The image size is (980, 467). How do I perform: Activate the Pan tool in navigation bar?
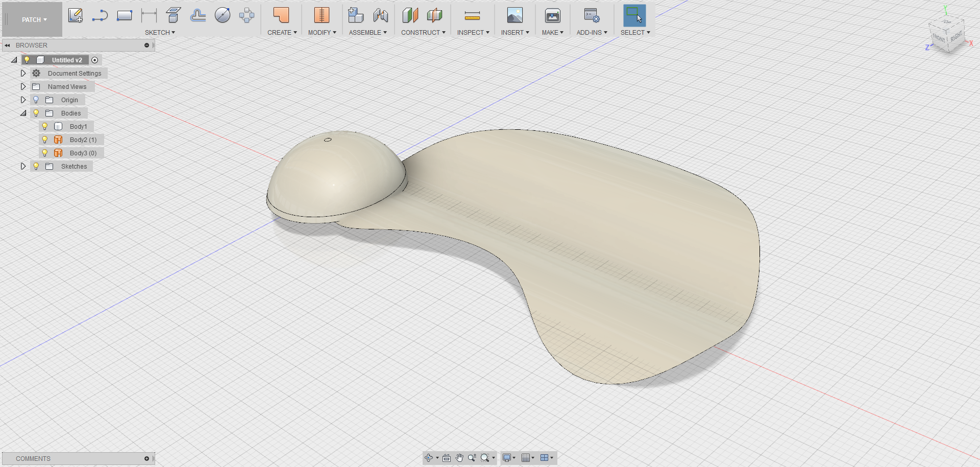pyautogui.click(x=458, y=458)
